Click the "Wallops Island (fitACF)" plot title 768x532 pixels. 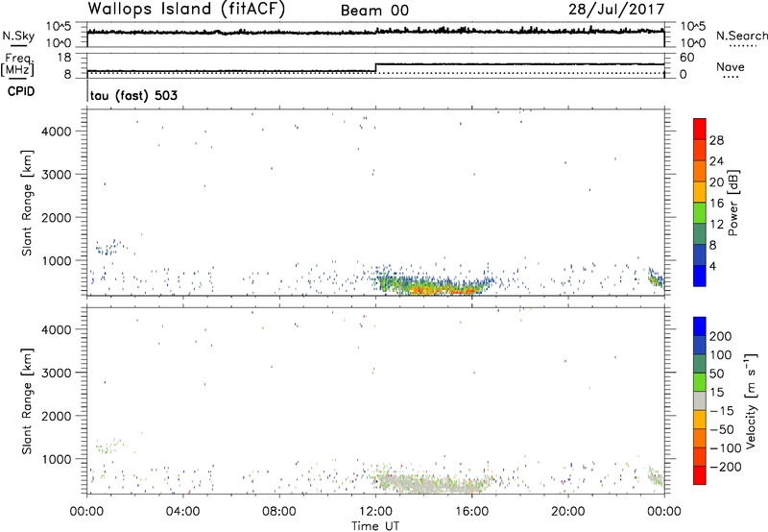click(x=186, y=10)
